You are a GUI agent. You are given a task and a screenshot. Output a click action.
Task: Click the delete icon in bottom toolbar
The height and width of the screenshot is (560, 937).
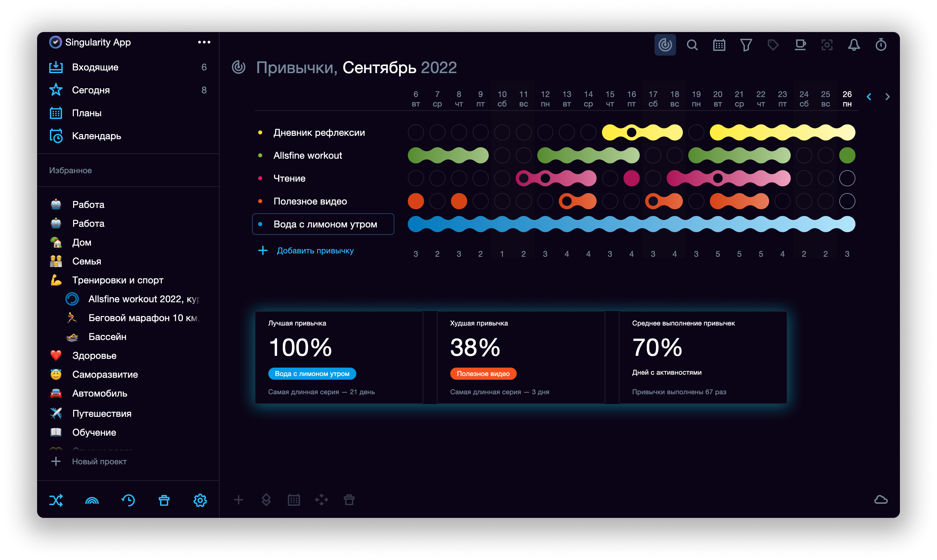pos(349,500)
